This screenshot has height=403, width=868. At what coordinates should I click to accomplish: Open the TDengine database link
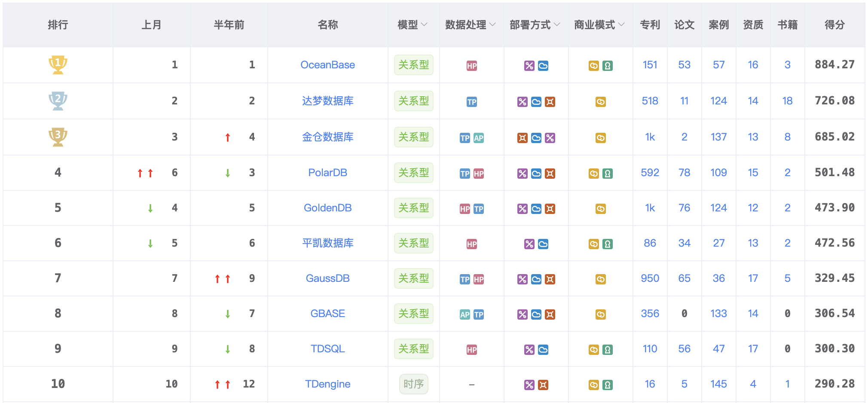(x=328, y=384)
